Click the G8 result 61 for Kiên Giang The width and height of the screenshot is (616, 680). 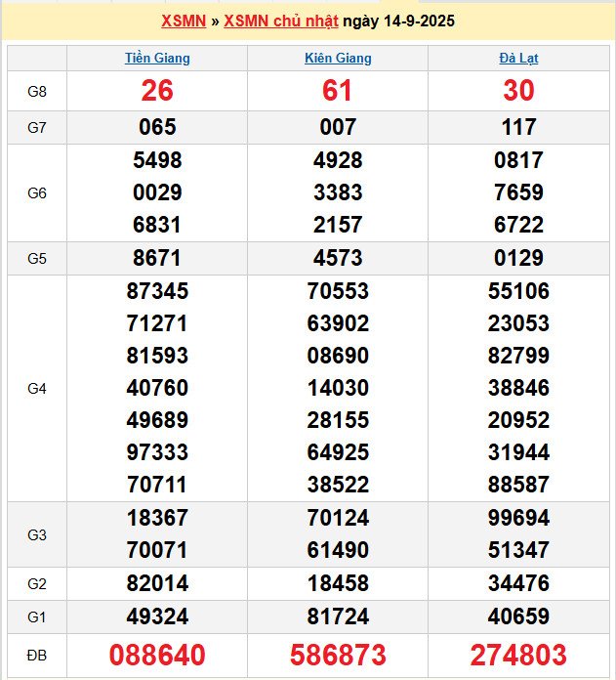pos(338,91)
